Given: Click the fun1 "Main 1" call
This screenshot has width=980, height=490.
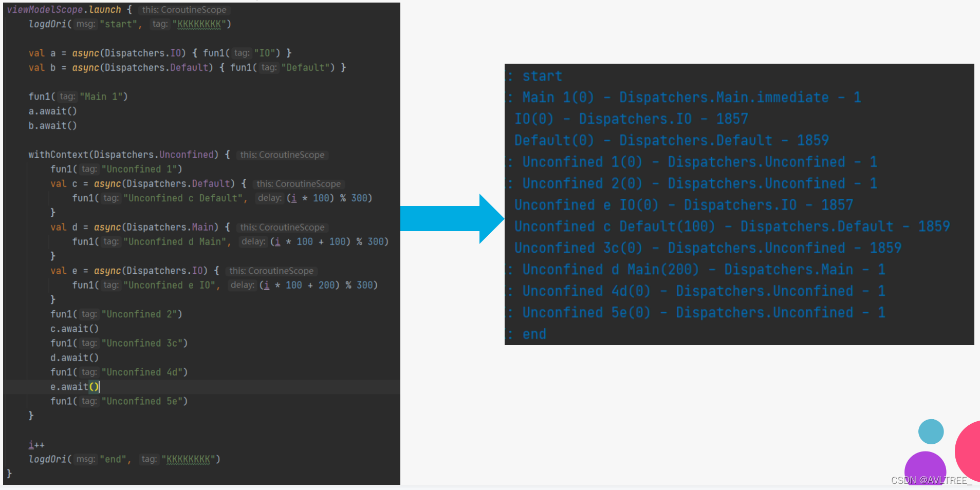Looking at the screenshot, I should 78,97.
